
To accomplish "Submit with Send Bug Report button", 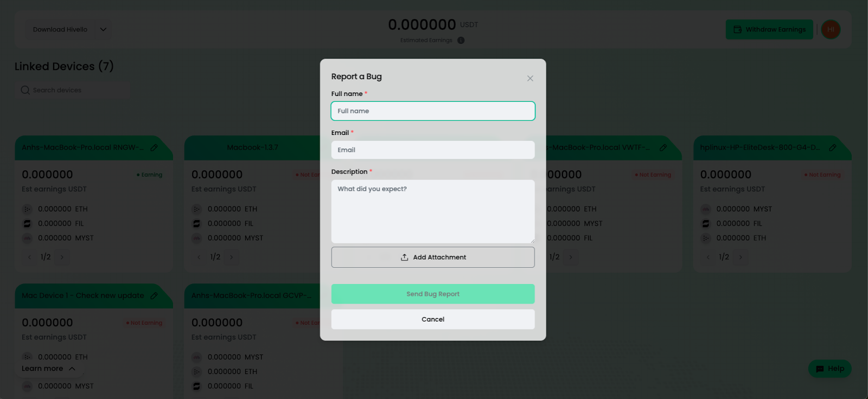I will 432,294.
